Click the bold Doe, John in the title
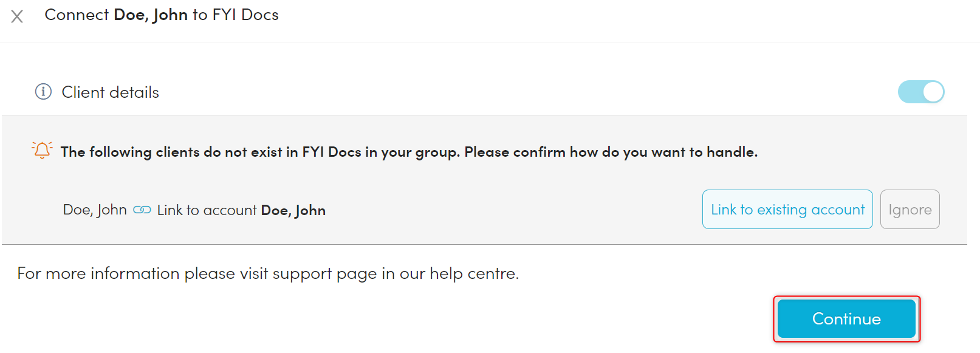Image resolution: width=980 pixels, height=353 pixels. click(151, 15)
